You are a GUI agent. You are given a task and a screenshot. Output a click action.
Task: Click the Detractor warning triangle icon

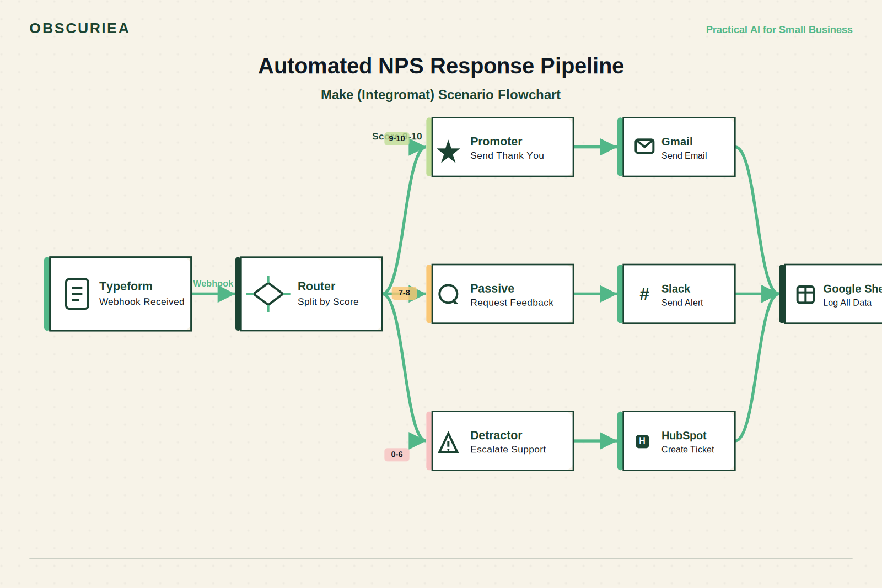448,442
